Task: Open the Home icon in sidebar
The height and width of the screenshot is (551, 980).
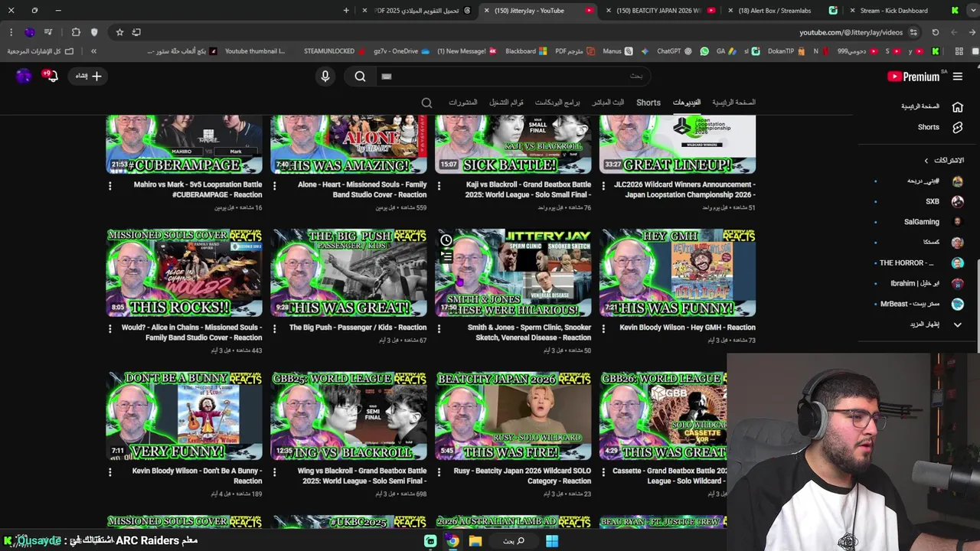Action: (x=957, y=107)
